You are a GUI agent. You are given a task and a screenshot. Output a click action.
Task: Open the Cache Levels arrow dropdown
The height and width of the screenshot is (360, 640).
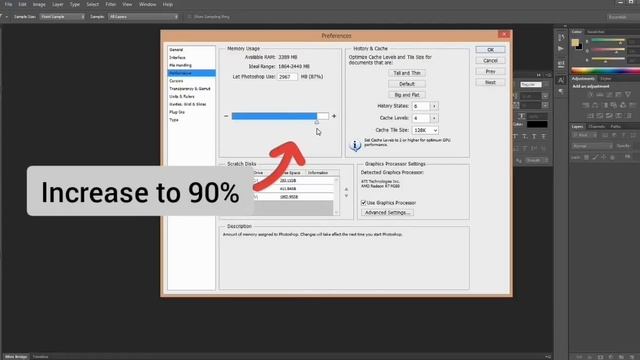pyautogui.click(x=434, y=118)
